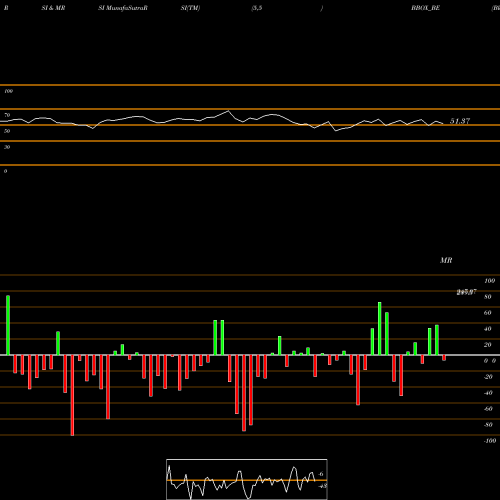The height and width of the screenshot is (500, 500).
Task: Click the 'BBOX_BE' symbol label
Action: 425,8
